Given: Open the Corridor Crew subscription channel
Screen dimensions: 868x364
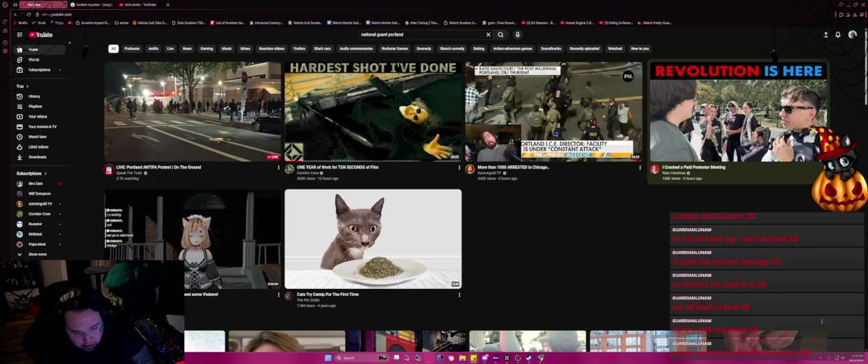Looking at the screenshot, I should [x=39, y=214].
